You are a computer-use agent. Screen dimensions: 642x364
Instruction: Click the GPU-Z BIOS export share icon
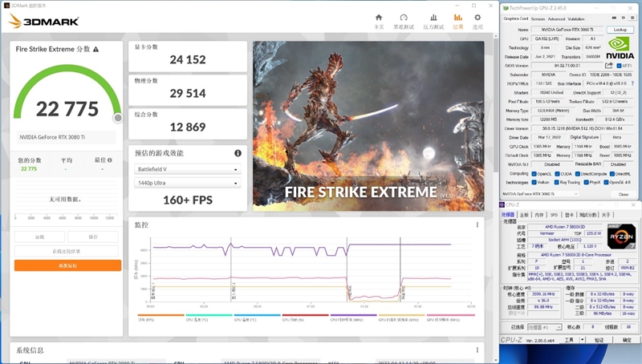(609, 66)
